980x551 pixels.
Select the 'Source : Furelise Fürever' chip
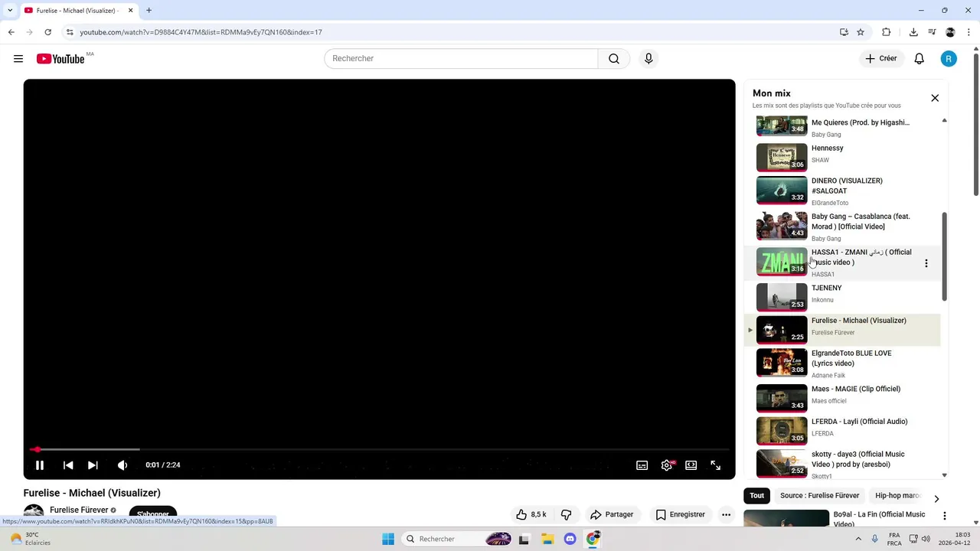[x=819, y=496]
